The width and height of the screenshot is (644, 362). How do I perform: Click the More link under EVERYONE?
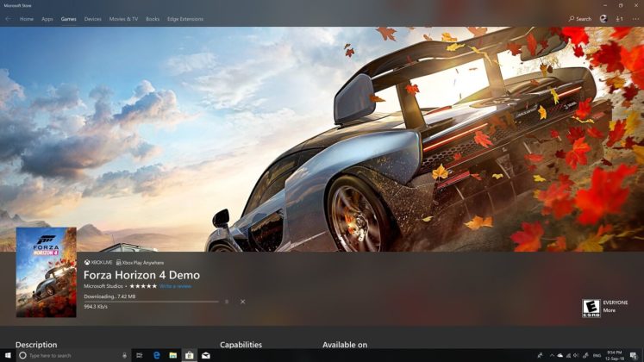610,310
